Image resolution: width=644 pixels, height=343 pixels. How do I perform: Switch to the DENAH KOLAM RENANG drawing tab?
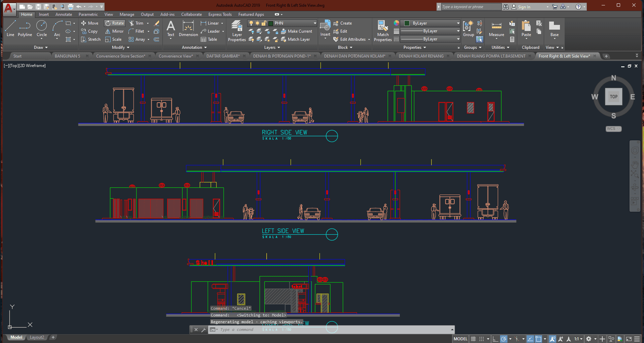tap(421, 56)
